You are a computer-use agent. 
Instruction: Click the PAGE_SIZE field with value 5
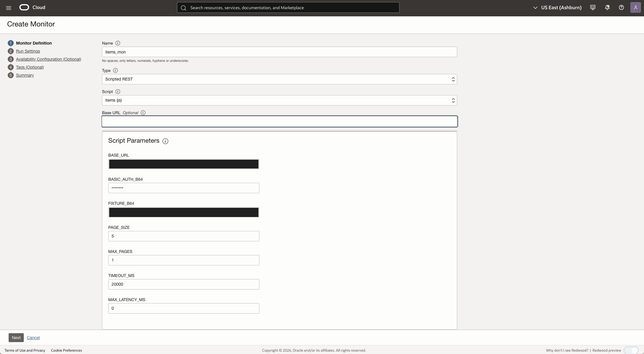[184, 236]
